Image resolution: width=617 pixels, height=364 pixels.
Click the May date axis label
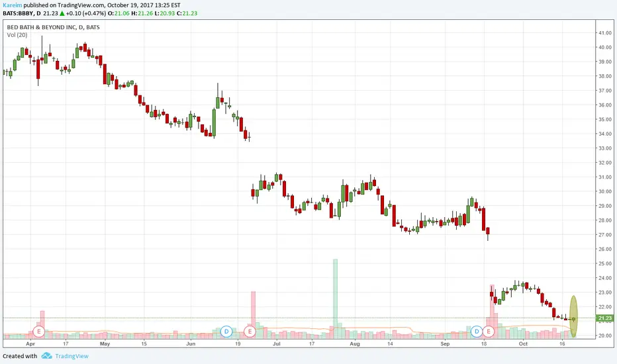(105, 344)
